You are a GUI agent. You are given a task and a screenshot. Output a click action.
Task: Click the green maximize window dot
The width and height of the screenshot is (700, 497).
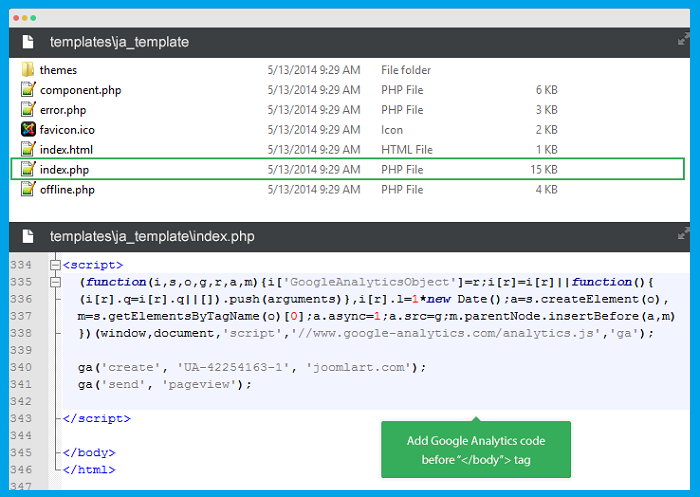(x=33, y=18)
